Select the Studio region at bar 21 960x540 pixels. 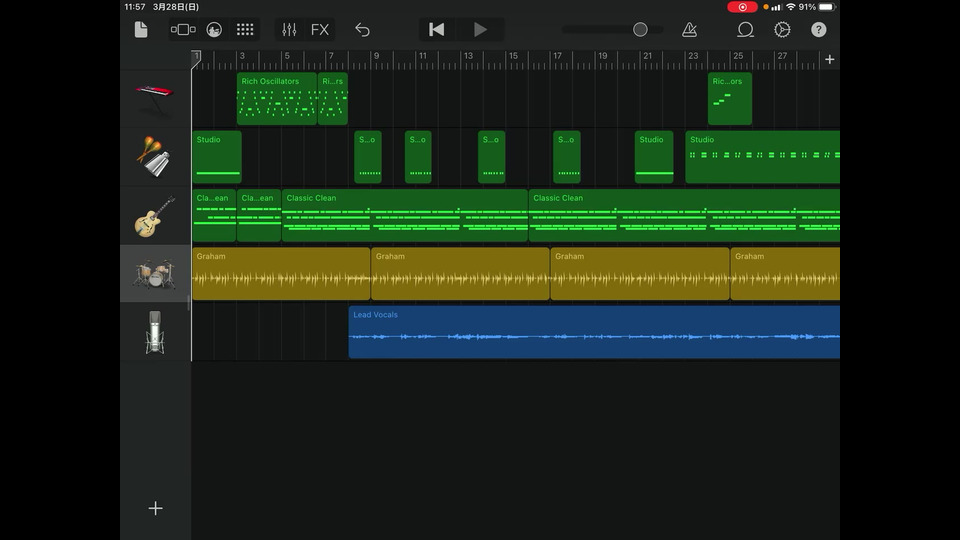(654, 157)
